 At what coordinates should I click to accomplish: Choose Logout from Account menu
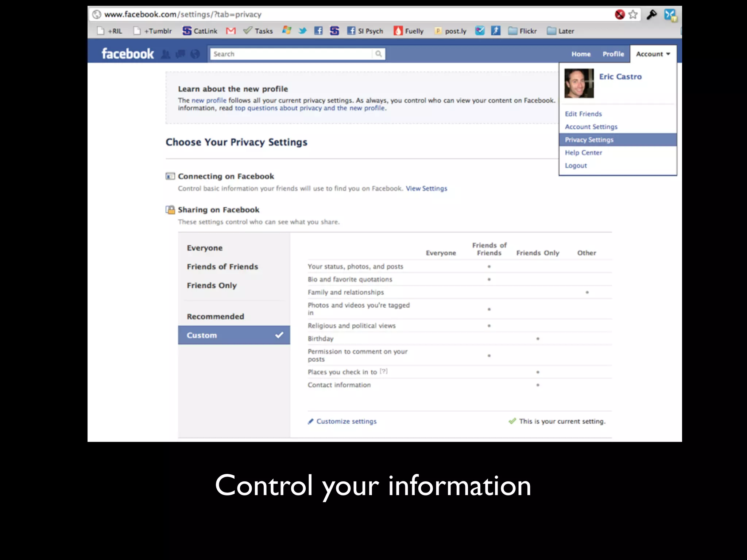click(x=618, y=166)
